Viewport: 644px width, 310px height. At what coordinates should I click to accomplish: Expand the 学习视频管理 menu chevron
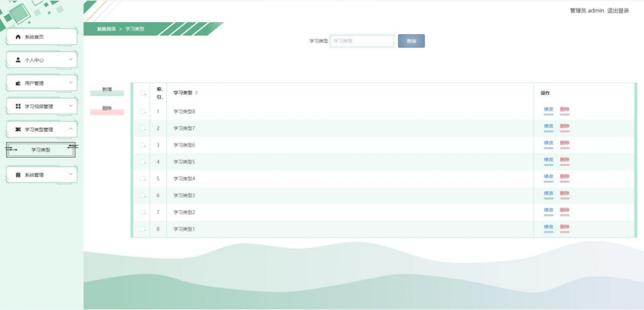coord(71,106)
